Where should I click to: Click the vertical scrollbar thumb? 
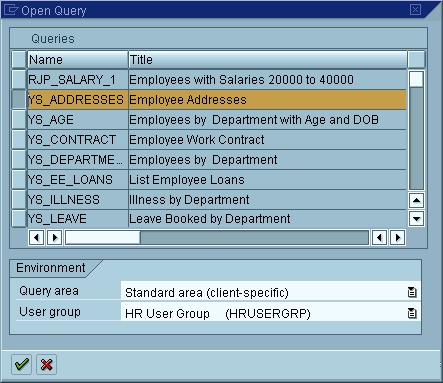(x=416, y=79)
